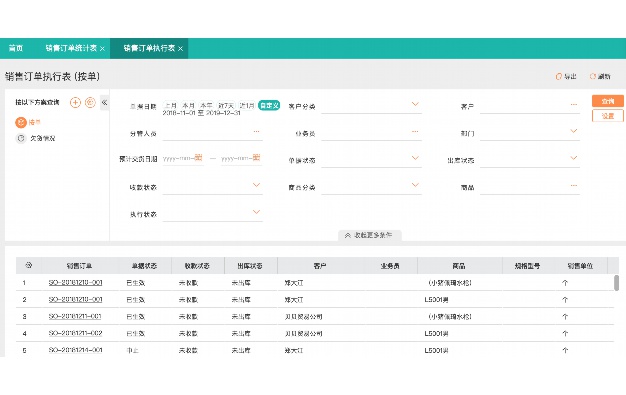Click the orange circular icon beside the plus
The image size is (626, 395).
coord(91,103)
